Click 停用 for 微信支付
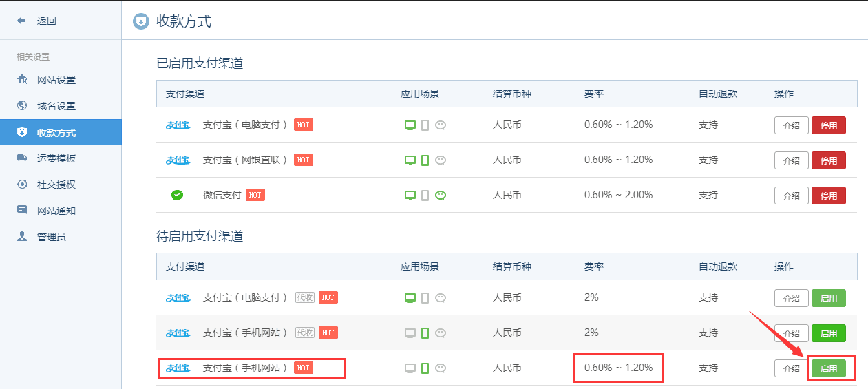The width and height of the screenshot is (868, 389). 829,196
